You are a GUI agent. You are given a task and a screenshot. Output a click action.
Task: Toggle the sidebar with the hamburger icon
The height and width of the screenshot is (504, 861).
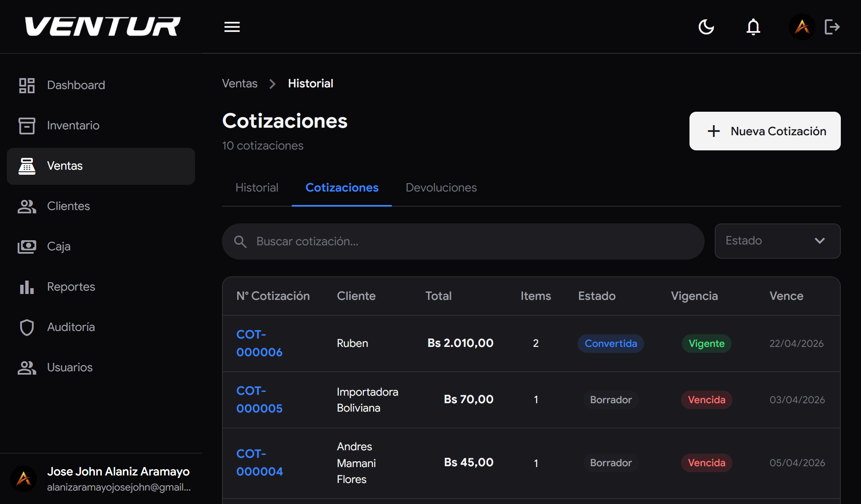click(x=232, y=26)
